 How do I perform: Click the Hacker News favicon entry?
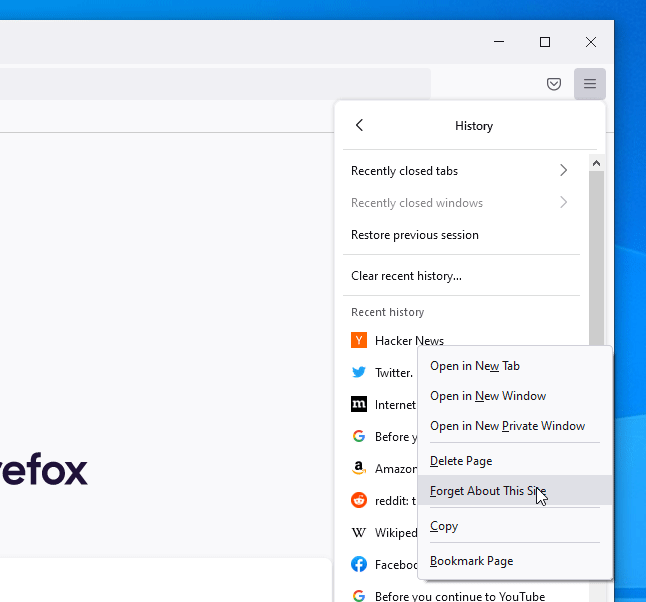(x=359, y=341)
